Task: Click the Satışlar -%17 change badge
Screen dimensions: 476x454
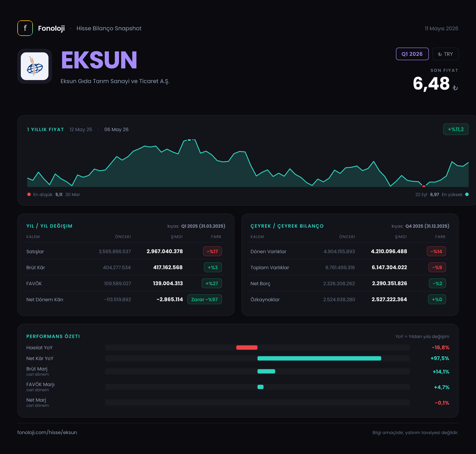Action: coord(212,251)
